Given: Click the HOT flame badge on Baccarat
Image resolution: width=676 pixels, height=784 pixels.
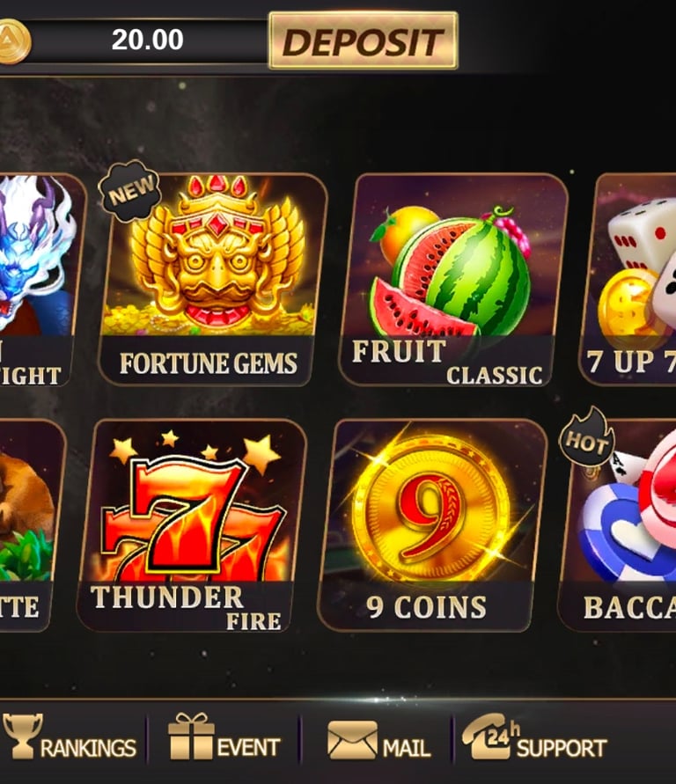Looking at the screenshot, I should coord(586,438).
